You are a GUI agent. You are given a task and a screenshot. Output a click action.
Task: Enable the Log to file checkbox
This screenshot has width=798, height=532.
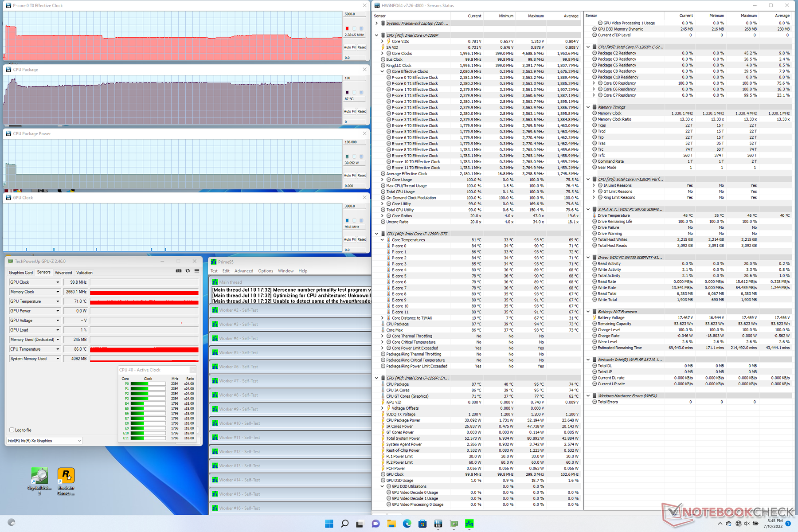(12, 430)
